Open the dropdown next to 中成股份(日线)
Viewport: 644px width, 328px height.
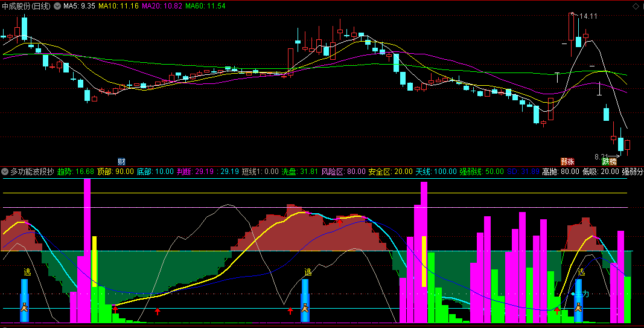(x=57, y=6)
